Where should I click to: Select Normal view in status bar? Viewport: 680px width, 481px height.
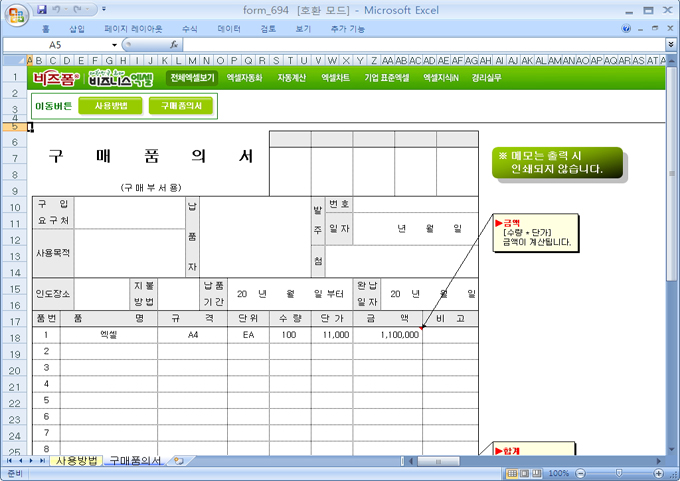(x=511, y=473)
